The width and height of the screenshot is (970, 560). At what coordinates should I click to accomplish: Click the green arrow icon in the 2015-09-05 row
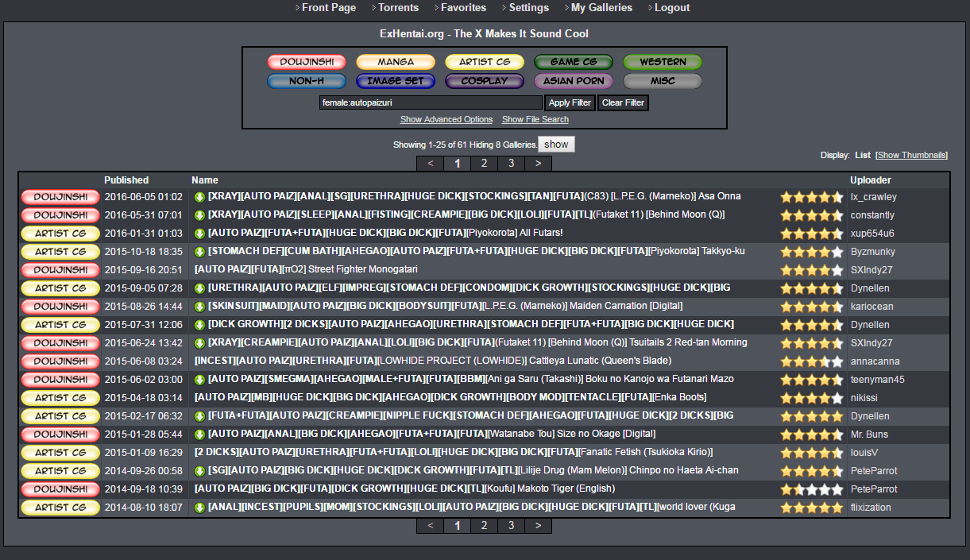coord(200,288)
